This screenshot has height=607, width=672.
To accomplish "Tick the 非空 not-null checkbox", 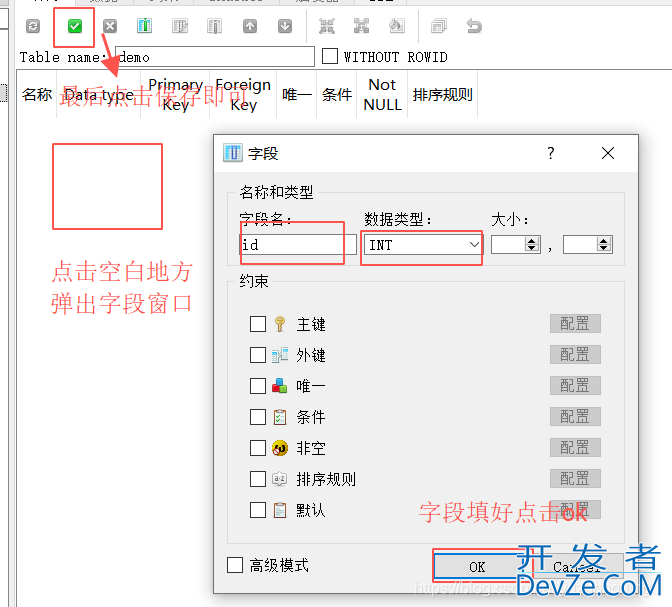I will pyautogui.click(x=258, y=448).
